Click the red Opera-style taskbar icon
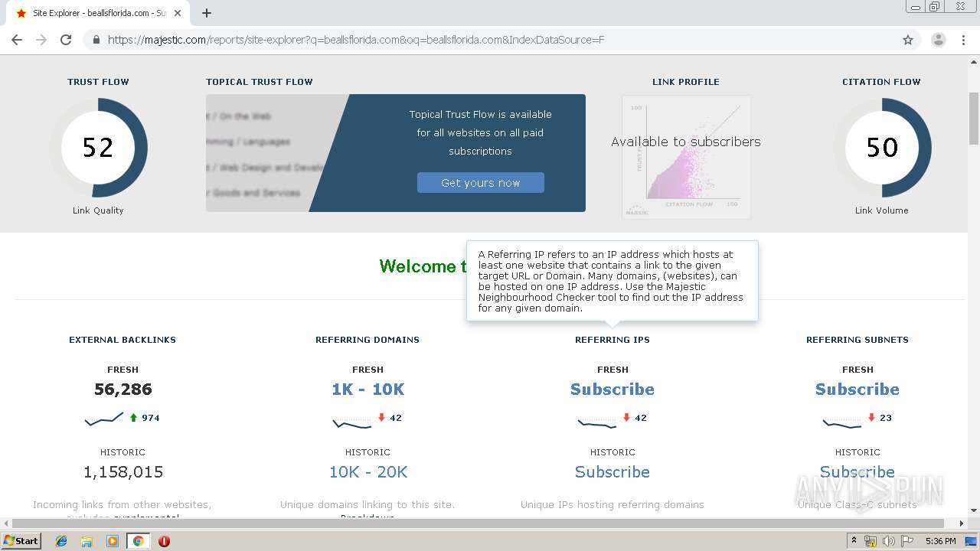The image size is (980, 551). click(x=164, y=541)
